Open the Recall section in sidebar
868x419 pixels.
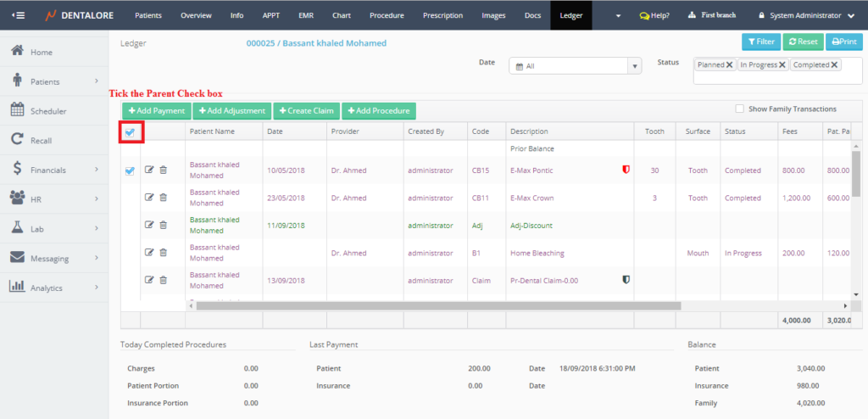pyautogui.click(x=41, y=141)
